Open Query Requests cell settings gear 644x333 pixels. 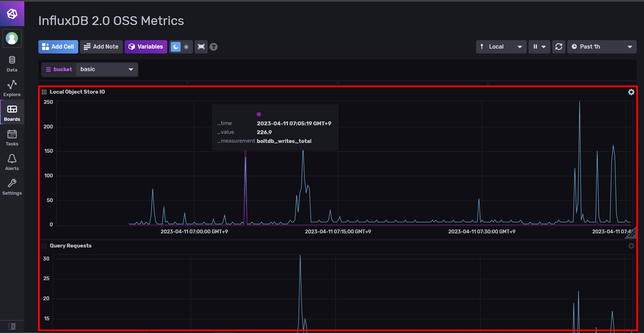[631, 246]
